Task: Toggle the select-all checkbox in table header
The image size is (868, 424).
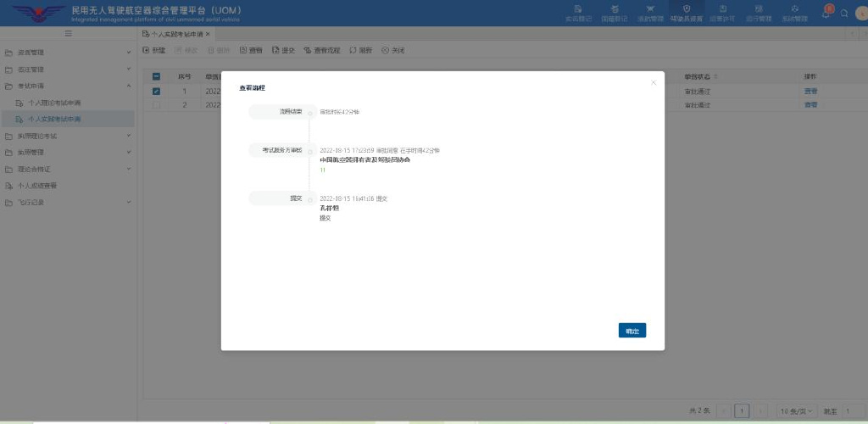Action: coord(156,76)
